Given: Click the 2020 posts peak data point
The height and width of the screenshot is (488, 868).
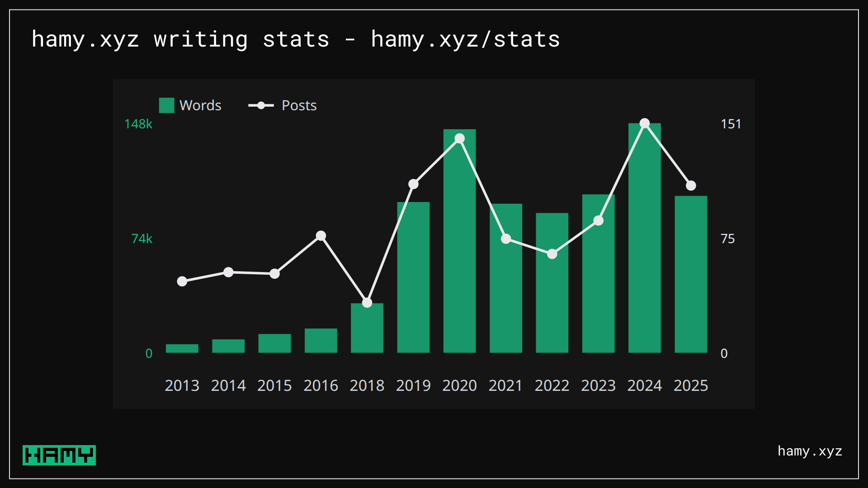Looking at the screenshot, I should (459, 139).
